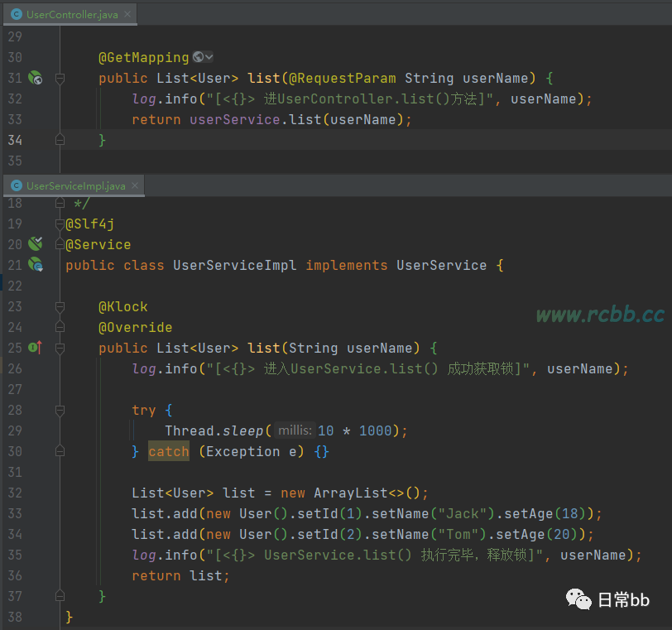
Task: Click the fold marker at catch line 30
Action: [60, 451]
